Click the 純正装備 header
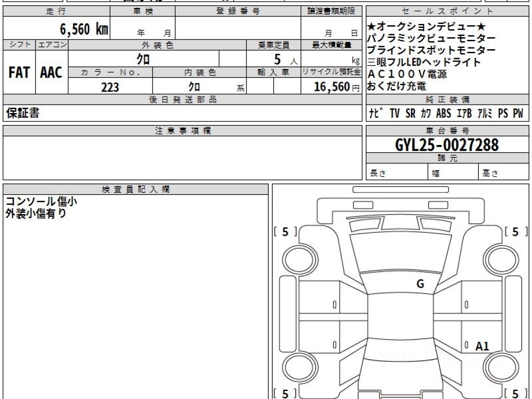The image size is (532, 399). pos(447,100)
